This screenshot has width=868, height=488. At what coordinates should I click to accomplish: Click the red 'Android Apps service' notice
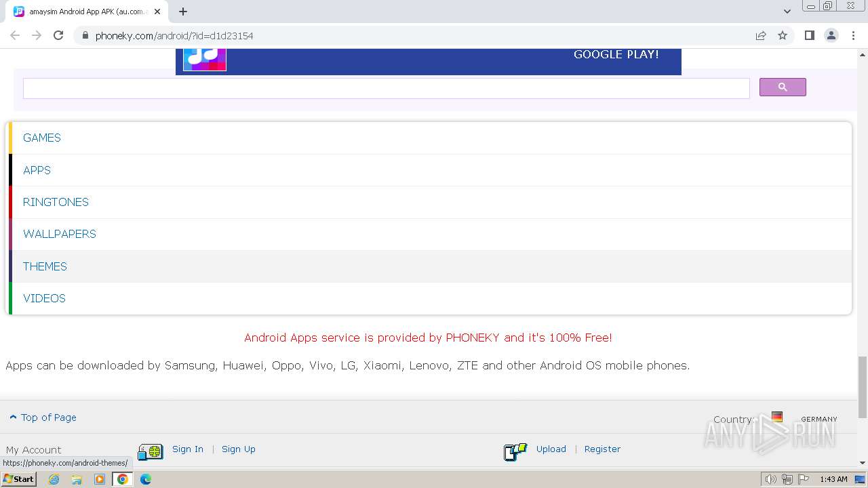428,338
